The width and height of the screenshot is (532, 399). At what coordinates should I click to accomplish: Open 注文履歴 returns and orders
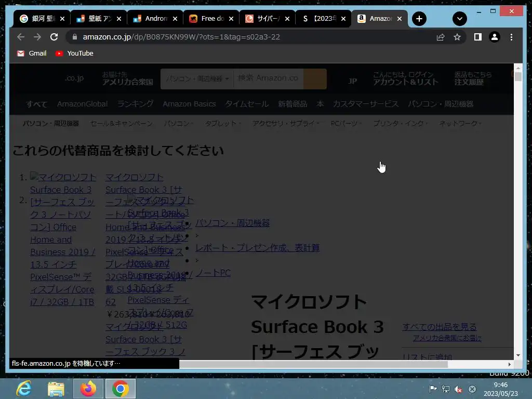click(x=473, y=79)
